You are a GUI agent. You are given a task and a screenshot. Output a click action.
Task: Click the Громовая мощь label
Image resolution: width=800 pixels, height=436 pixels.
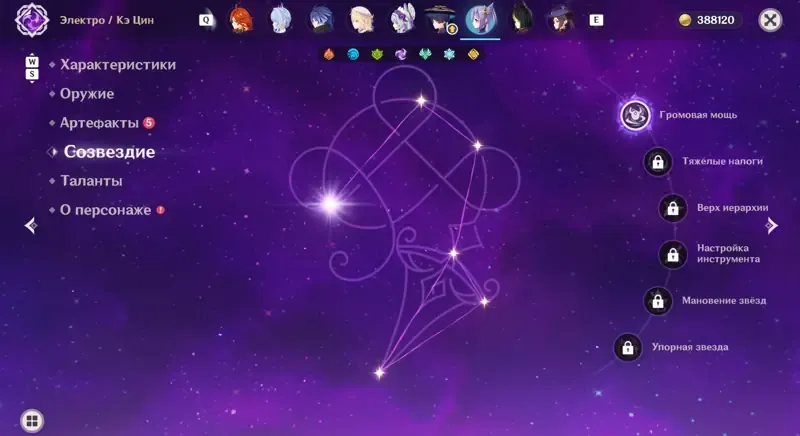698,115
